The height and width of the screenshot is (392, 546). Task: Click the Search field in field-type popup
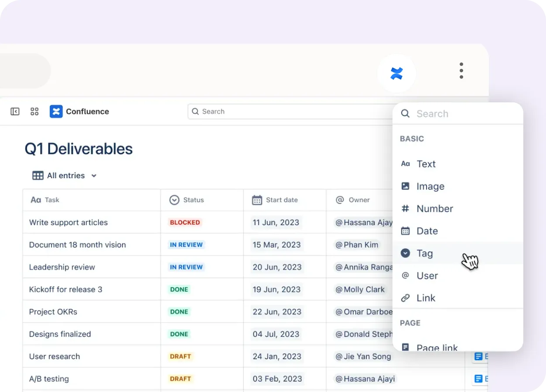tap(458, 114)
